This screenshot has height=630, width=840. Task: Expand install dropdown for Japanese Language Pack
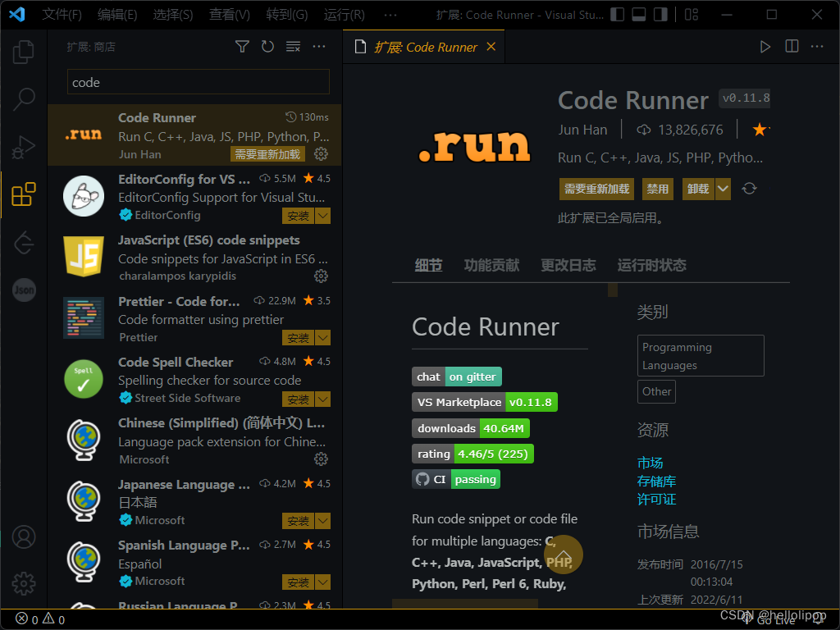(323, 521)
